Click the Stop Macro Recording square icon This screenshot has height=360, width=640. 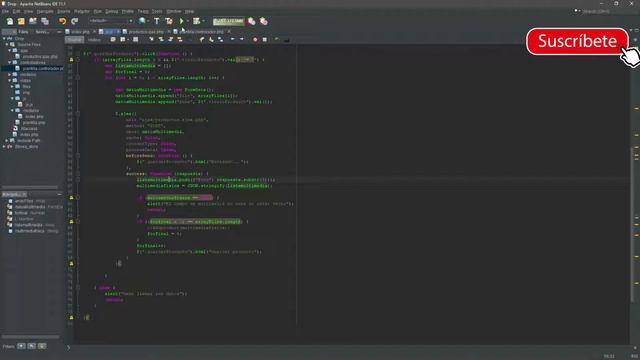pyautogui.click(x=264, y=40)
